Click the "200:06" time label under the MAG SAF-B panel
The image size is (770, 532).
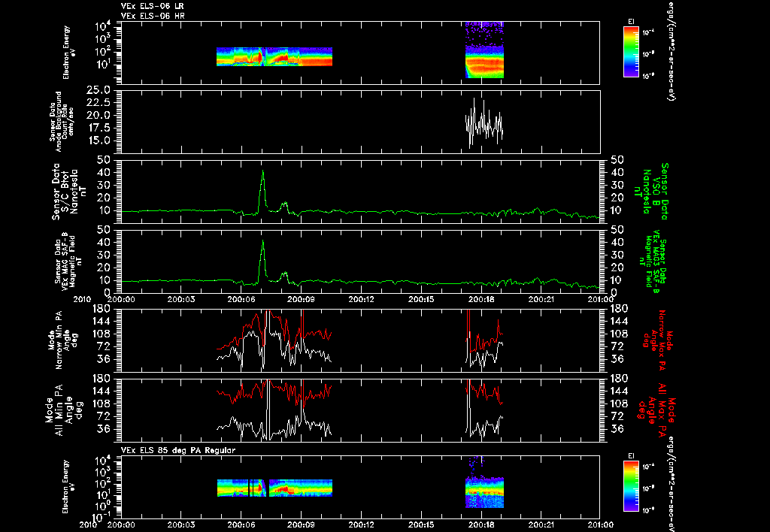pos(241,299)
